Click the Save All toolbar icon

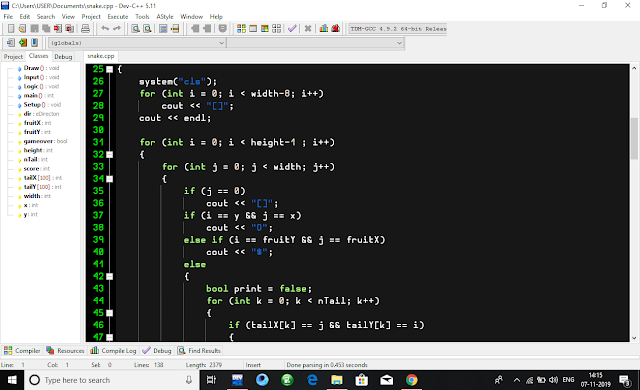point(46,29)
